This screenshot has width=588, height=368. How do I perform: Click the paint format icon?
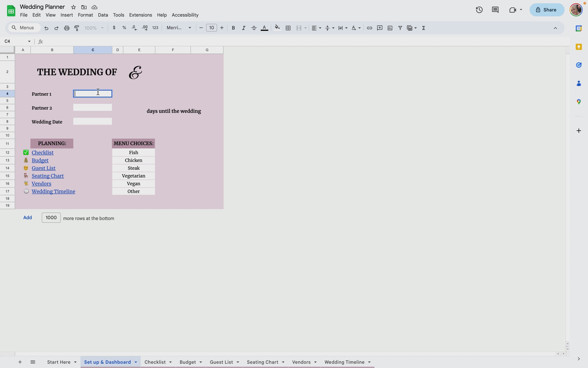(x=77, y=28)
